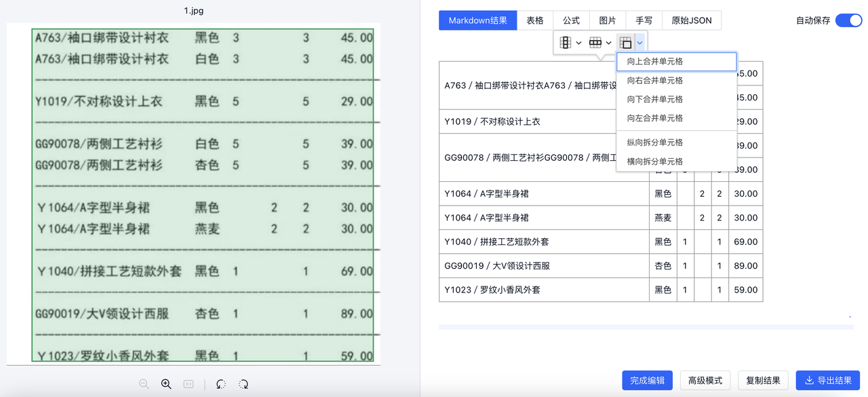The height and width of the screenshot is (397, 868).
Task: Zoom out of the image preview
Action: point(144,384)
